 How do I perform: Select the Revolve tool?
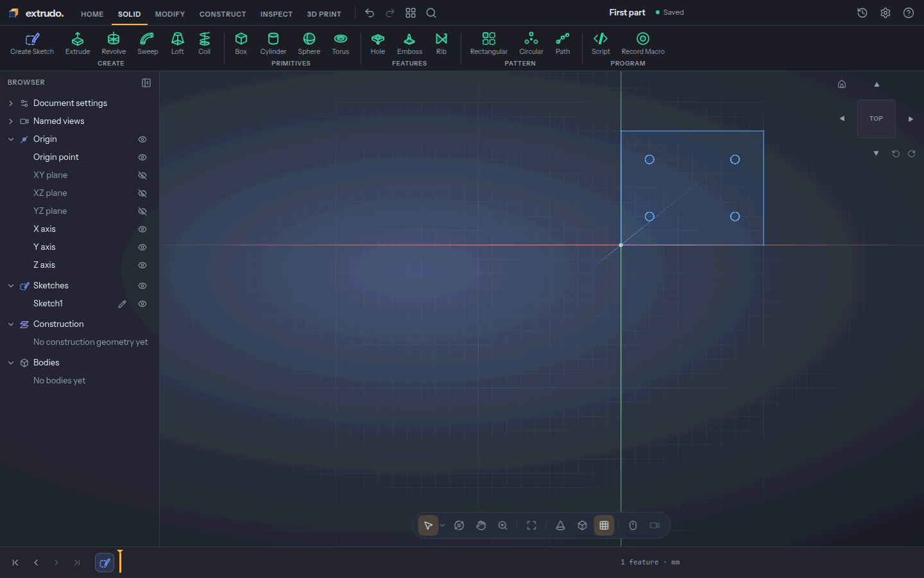(114, 44)
